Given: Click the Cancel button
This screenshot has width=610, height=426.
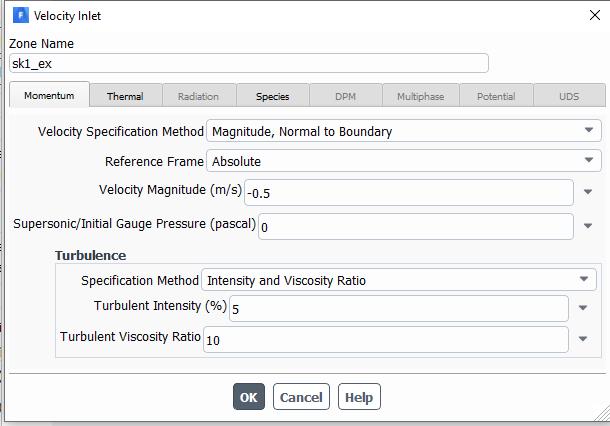Looking at the screenshot, I should pos(301,397).
